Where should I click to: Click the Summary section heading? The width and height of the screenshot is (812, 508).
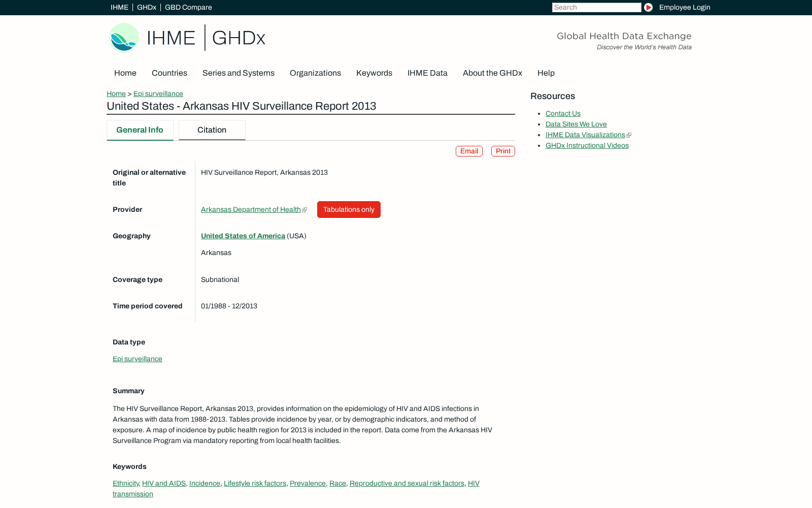coord(128,391)
